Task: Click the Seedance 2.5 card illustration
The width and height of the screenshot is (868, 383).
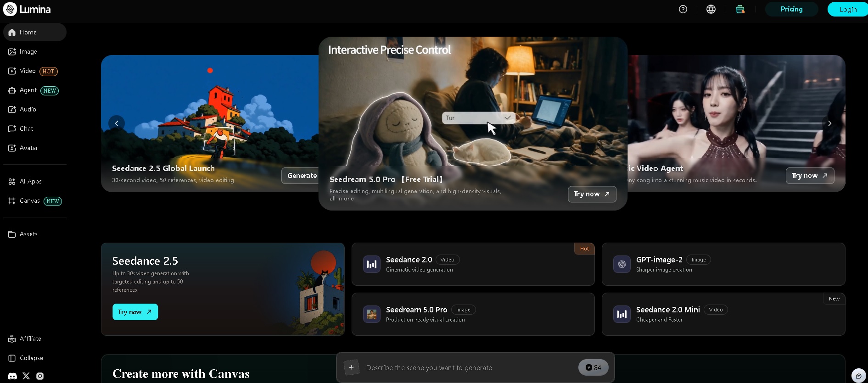Action: [317, 291]
